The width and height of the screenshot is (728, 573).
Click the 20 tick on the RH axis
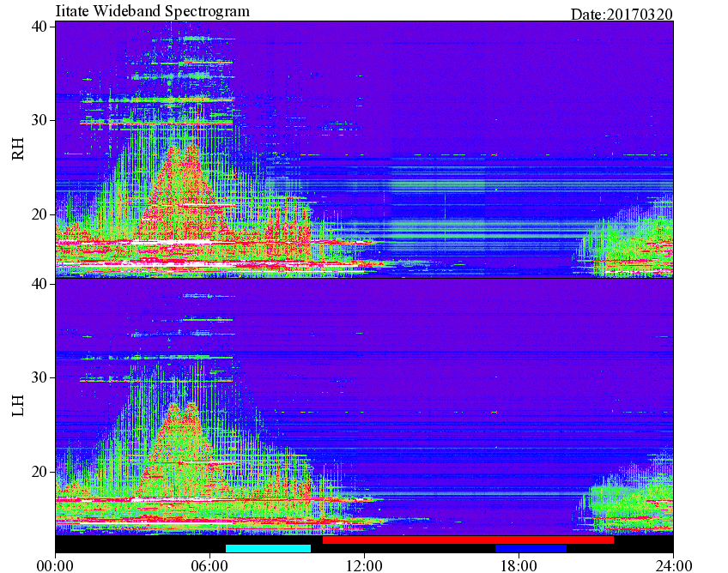[x=39, y=214]
